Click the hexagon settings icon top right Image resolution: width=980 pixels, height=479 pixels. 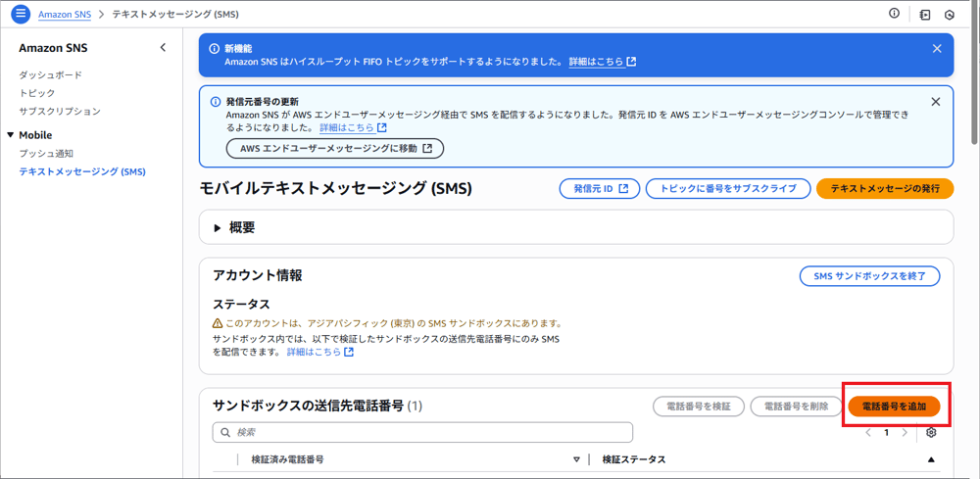pos(950,15)
